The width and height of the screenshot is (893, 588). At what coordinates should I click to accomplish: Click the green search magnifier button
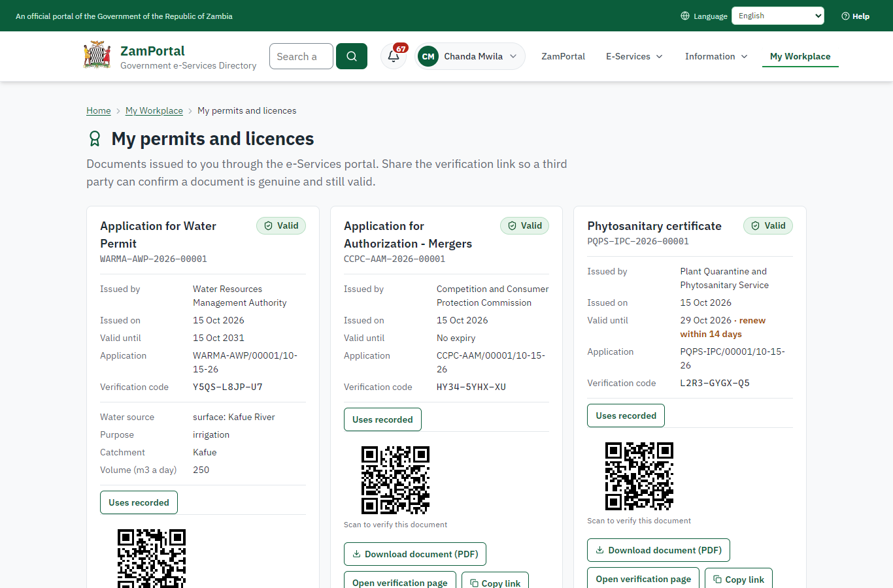pos(352,56)
